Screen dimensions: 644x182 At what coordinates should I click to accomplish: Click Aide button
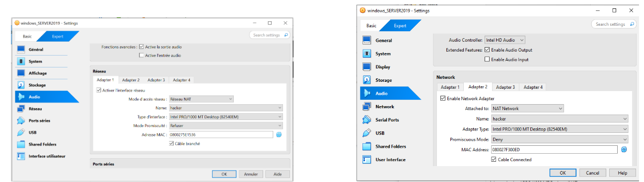click(278, 174)
